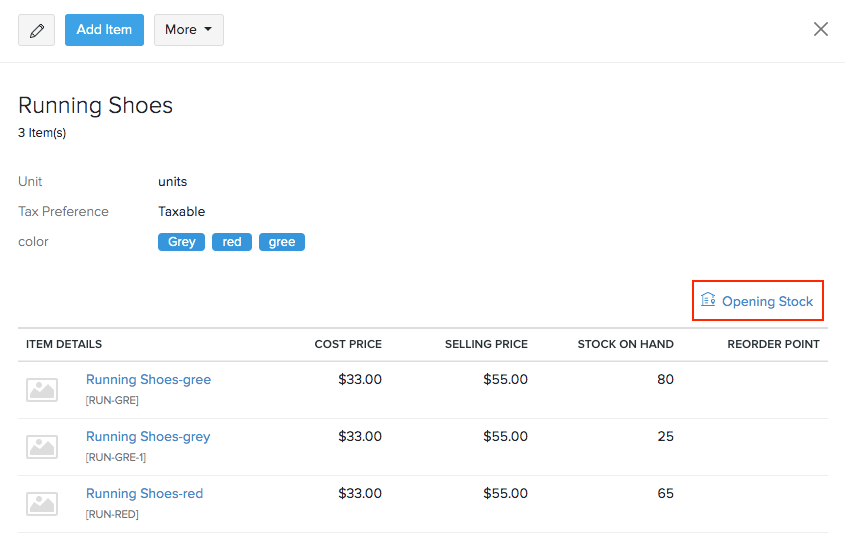Select the Running Shoes-grey image placeholder
This screenshot has height=547, width=845.
42,447
